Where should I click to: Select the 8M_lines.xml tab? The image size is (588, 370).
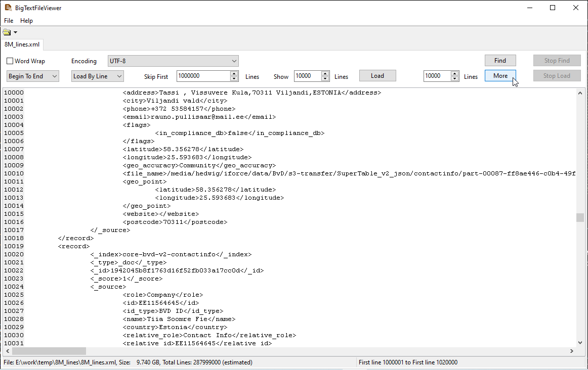[22, 44]
